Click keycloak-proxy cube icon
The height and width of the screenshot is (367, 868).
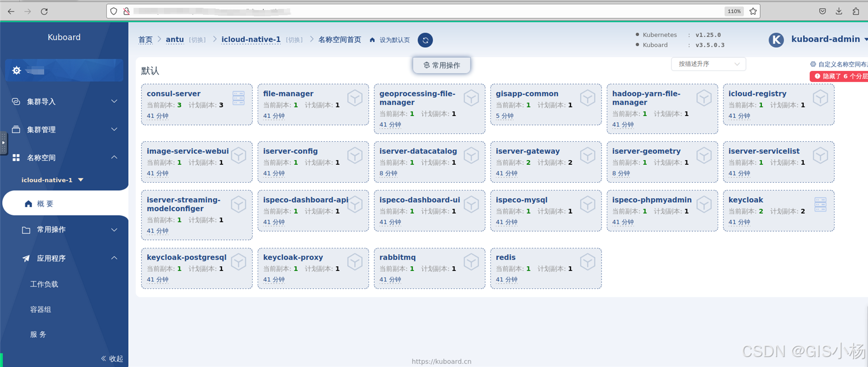pyautogui.click(x=355, y=261)
